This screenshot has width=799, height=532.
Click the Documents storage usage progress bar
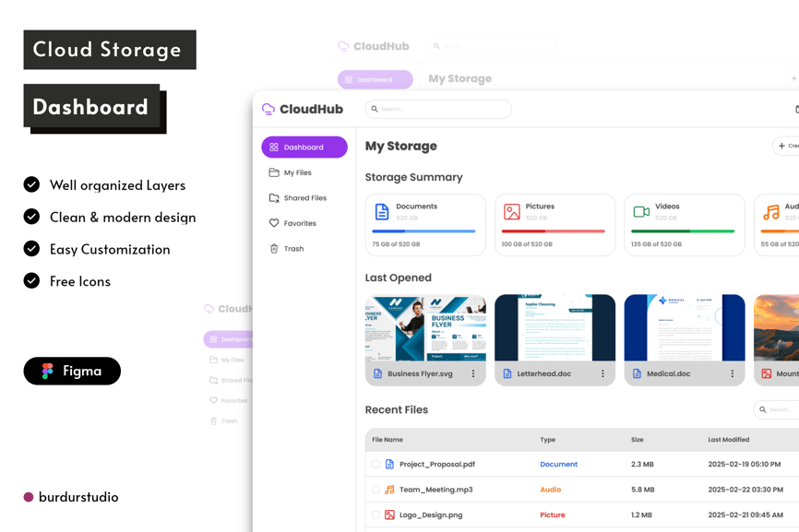point(423,231)
